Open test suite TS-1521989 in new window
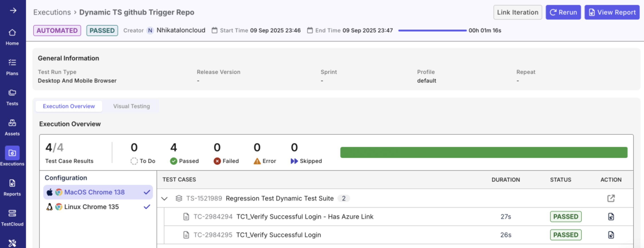The width and height of the screenshot is (644, 248). pos(611,198)
